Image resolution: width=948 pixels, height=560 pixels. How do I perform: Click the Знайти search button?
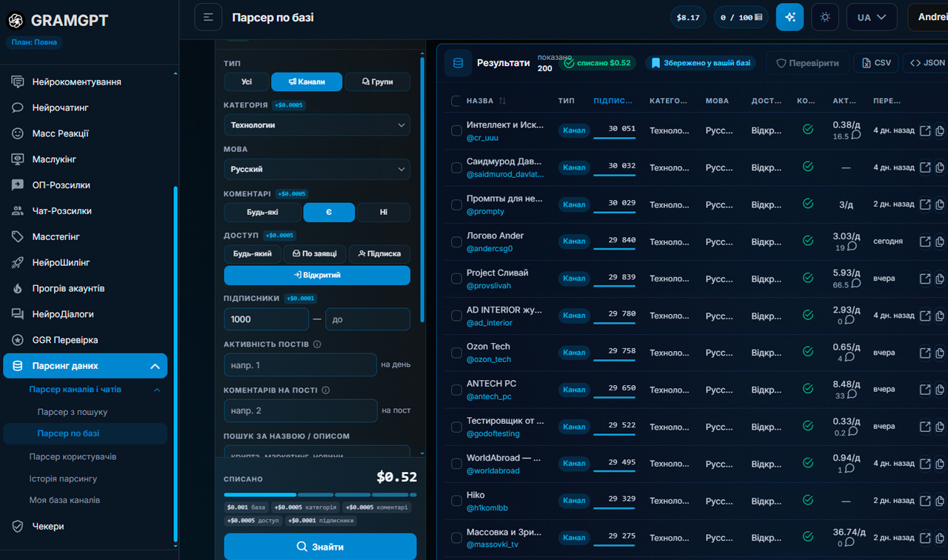[320, 547]
